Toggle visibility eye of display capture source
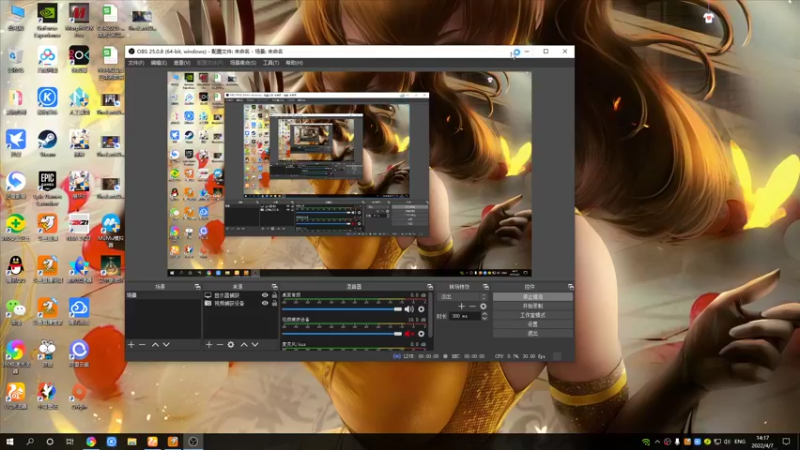 tap(265, 295)
